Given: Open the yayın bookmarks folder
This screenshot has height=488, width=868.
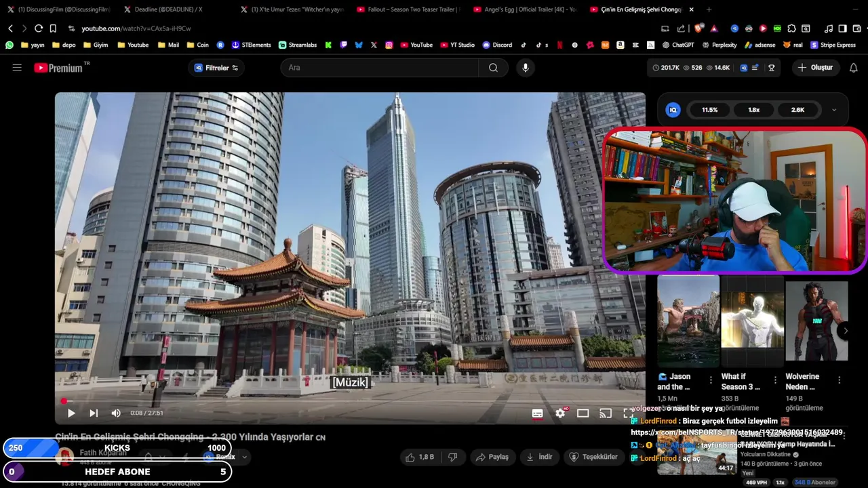Looking at the screenshot, I should pos(33,45).
